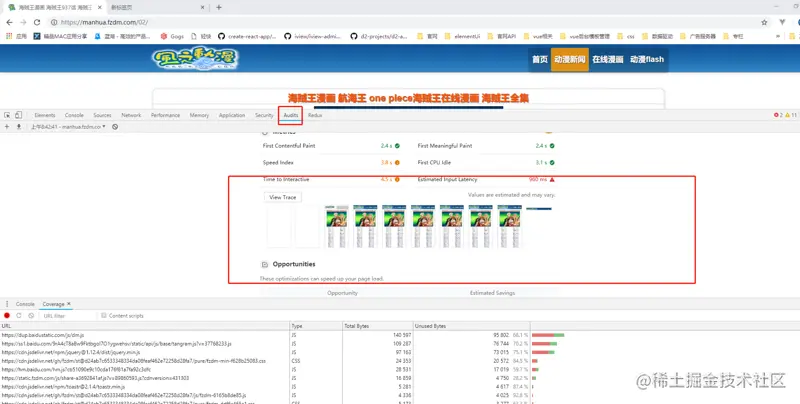Open the Security tab
This screenshot has width=800, height=404.
click(264, 115)
